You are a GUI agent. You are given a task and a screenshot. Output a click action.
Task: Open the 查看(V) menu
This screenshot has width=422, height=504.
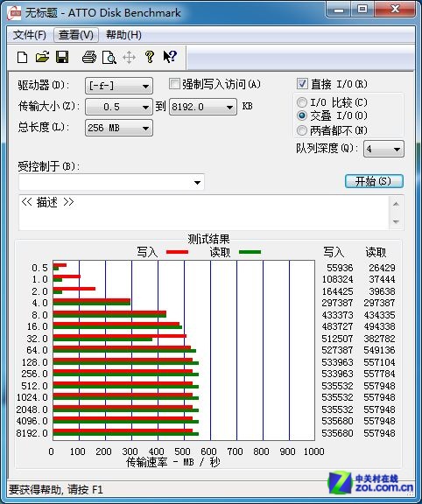coord(76,35)
